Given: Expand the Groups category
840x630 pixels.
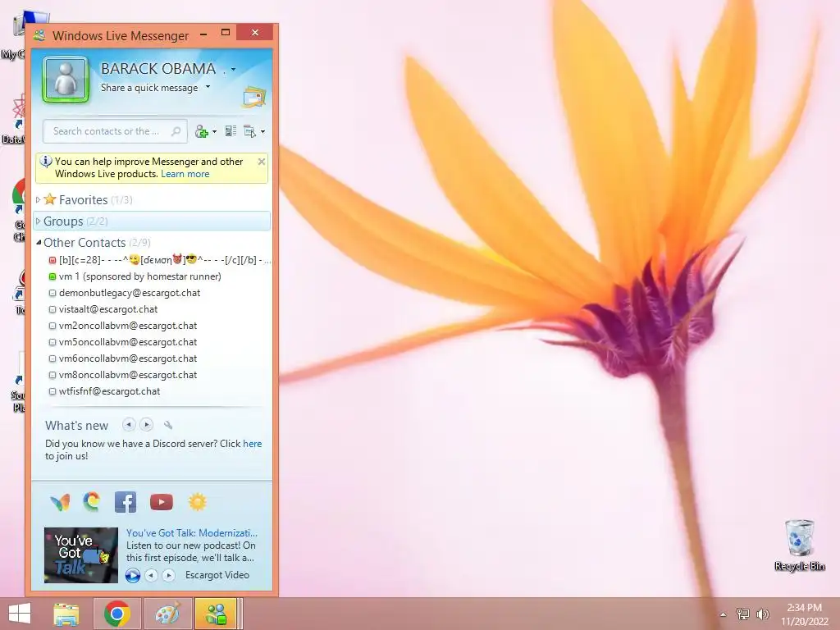Looking at the screenshot, I should coord(38,221).
